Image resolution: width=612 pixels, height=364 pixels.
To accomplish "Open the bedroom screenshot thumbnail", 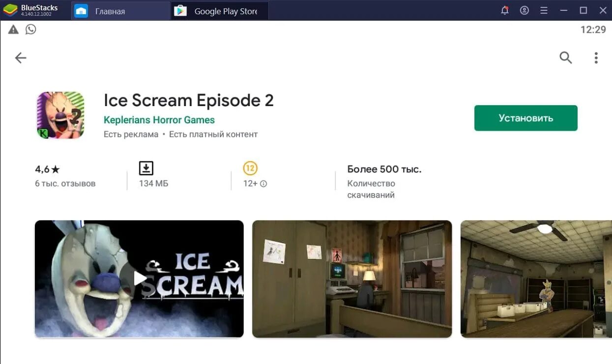I will coord(352,279).
